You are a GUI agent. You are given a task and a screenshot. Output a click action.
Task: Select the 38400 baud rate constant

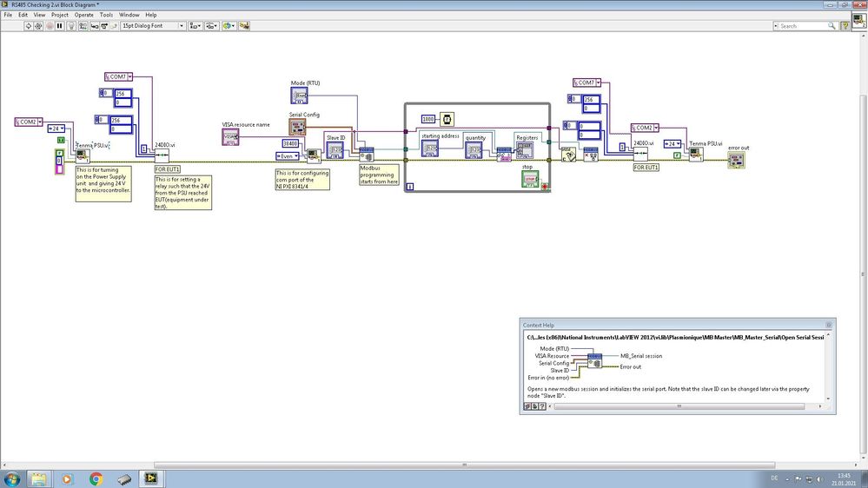(290, 143)
